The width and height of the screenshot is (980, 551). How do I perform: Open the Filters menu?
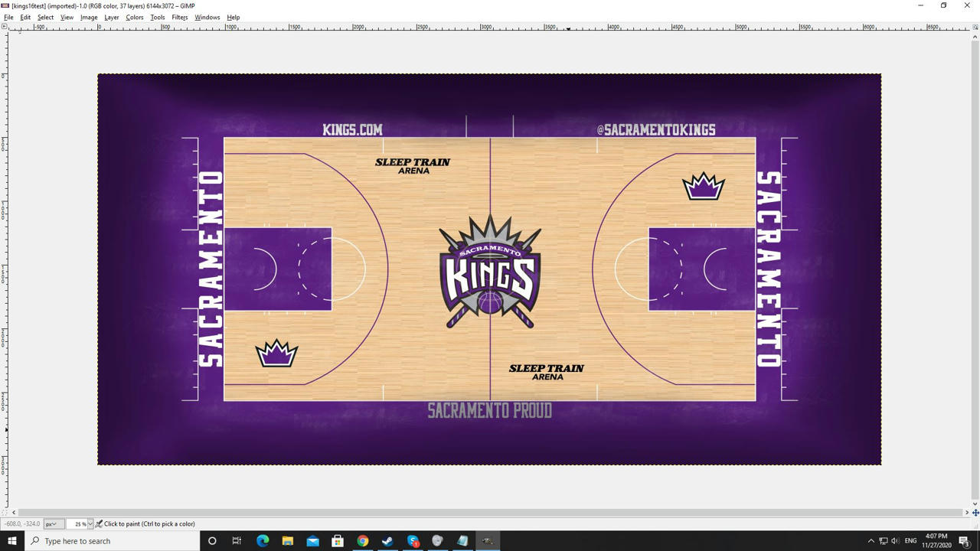[180, 17]
